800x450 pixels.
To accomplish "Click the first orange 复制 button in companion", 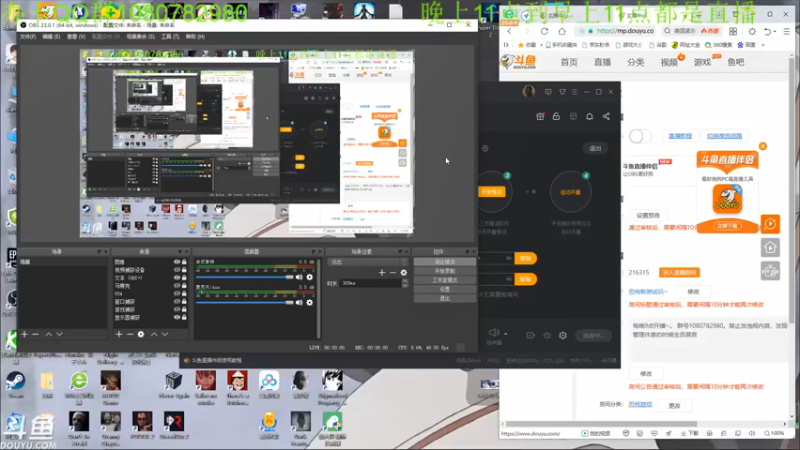I will 526,259.
